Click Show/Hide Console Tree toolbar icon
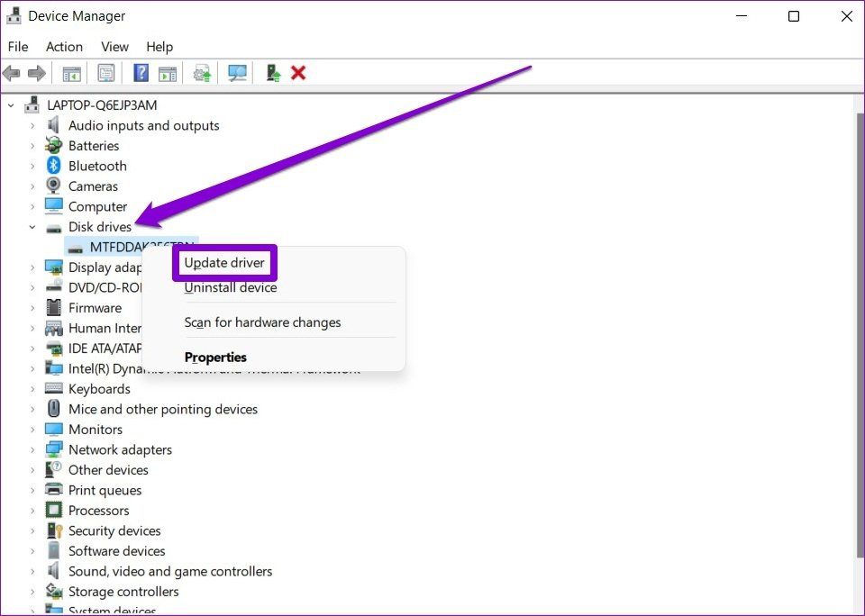Image resolution: width=865 pixels, height=616 pixels. [72, 73]
